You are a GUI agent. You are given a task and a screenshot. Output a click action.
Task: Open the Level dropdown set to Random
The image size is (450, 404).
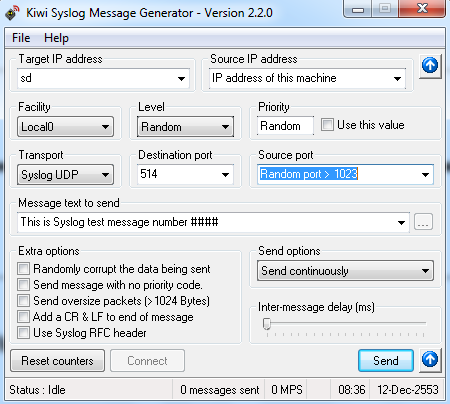click(185, 127)
